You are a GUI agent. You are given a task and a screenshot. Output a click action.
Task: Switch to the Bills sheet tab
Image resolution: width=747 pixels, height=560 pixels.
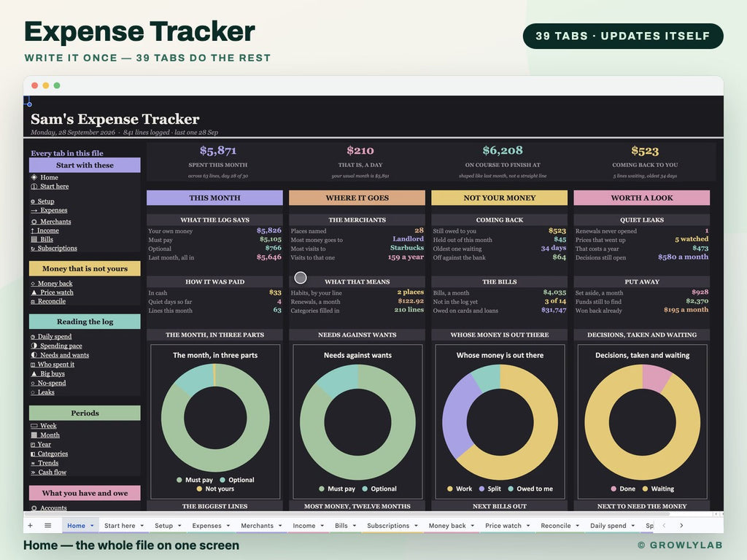(341, 526)
